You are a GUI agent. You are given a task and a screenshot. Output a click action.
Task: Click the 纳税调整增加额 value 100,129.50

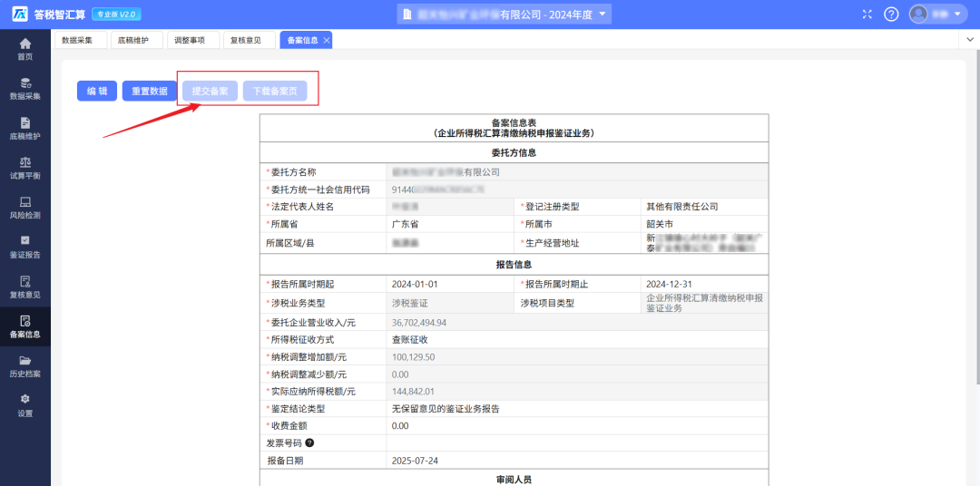pos(577,356)
